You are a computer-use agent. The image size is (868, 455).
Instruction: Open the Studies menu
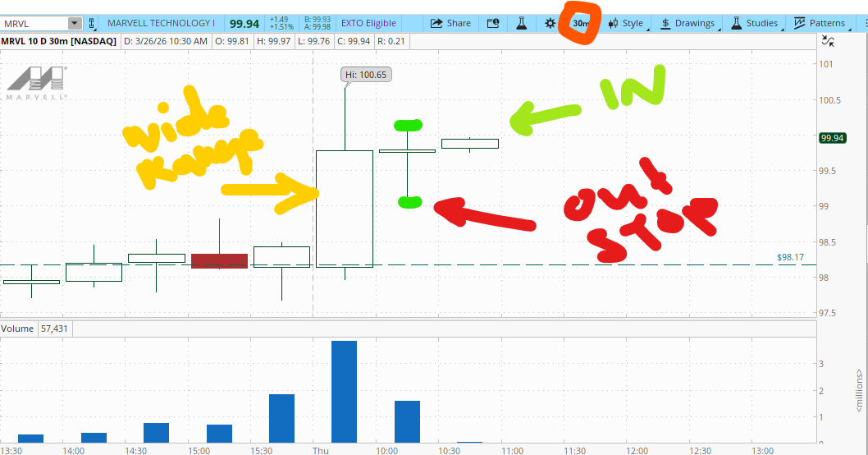[x=755, y=23]
